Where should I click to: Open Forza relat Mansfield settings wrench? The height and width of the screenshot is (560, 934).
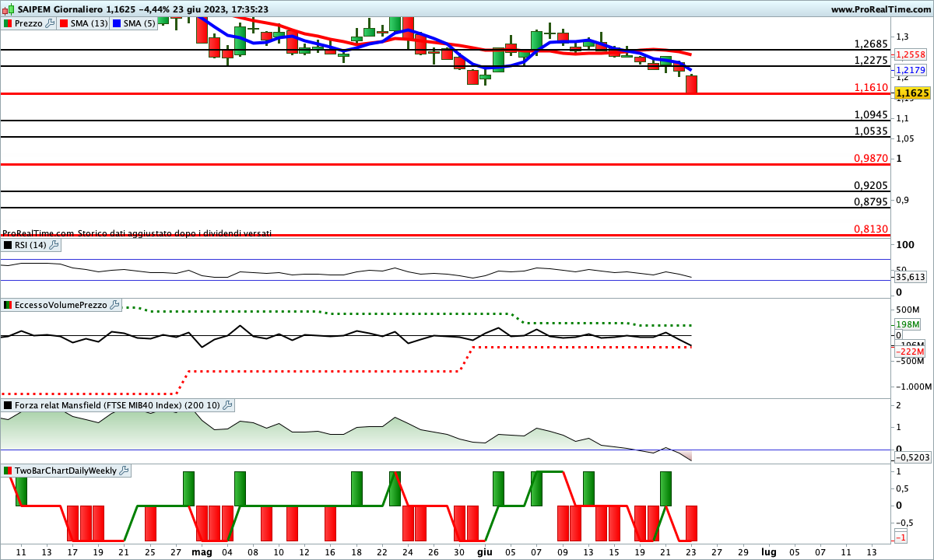[x=227, y=405]
